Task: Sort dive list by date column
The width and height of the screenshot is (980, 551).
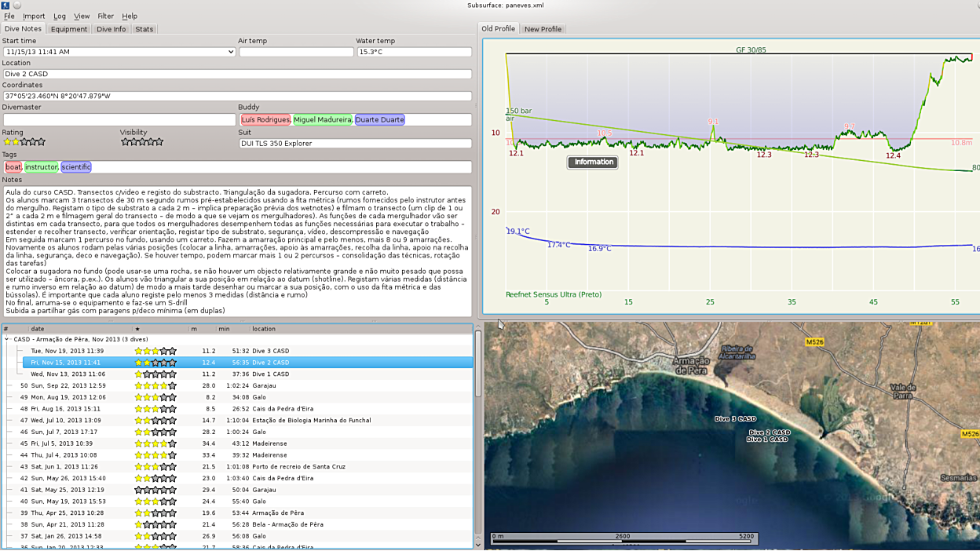Action: click(x=38, y=329)
